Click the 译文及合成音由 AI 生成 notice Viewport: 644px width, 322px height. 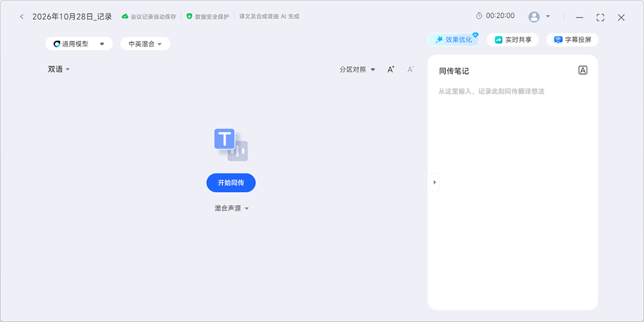point(269,17)
